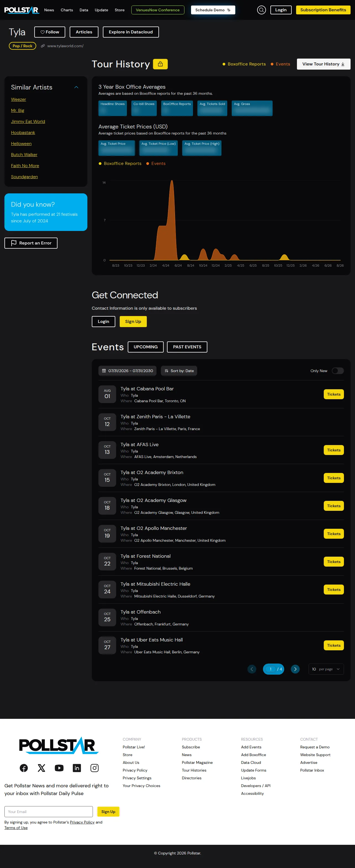The image size is (355, 868).
Task: Click the VenuesNow Conference button
Action: (158, 10)
